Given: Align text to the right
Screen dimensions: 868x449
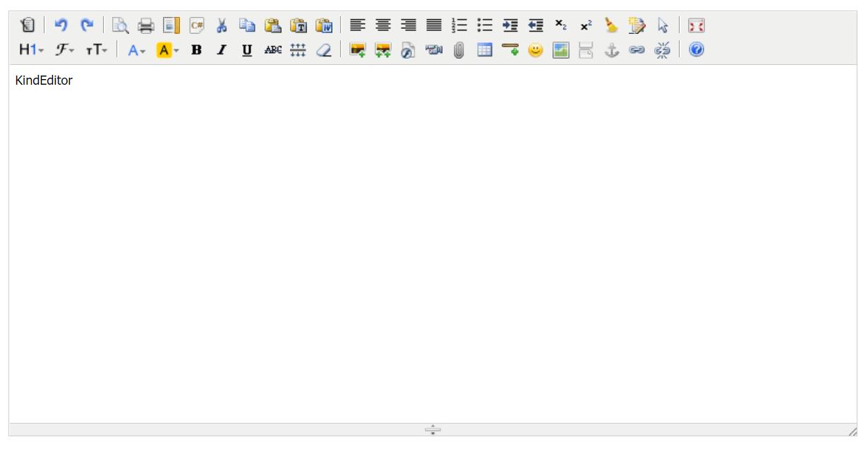Looking at the screenshot, I should coord(407,26).
